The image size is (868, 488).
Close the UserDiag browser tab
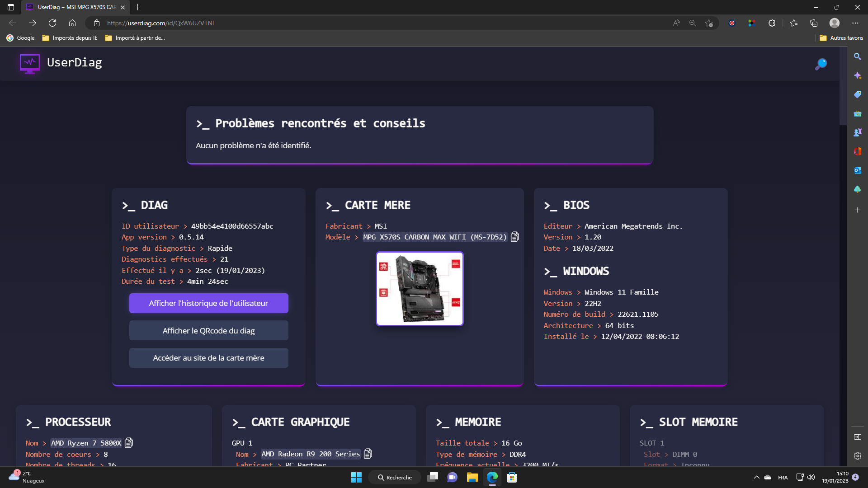pos(123,7)
